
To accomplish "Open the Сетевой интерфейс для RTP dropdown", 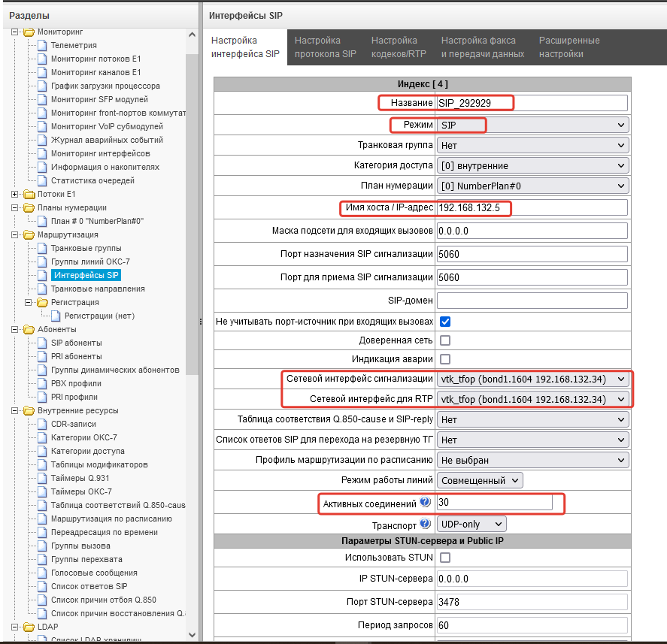I will [532, 399].
